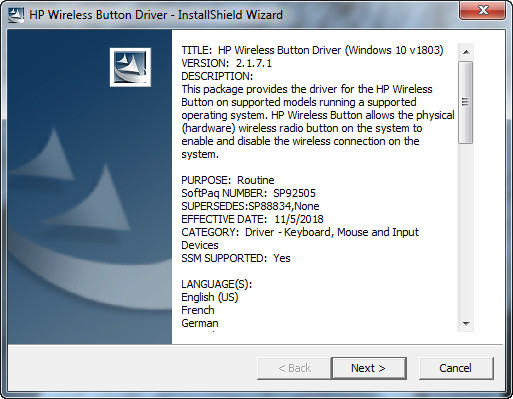The width and height of the screenshot is (513, 399).
Task: Cancel the InstallShield Wizard
Action: [456, 368]
